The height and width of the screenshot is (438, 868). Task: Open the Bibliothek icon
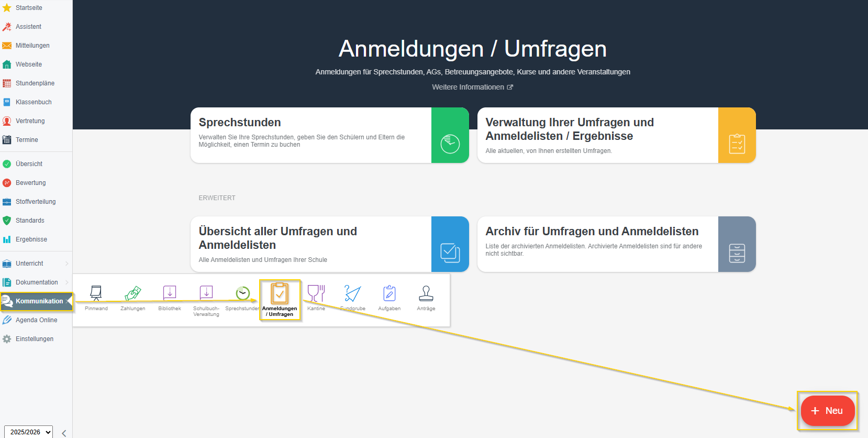[x=170, y=297]
